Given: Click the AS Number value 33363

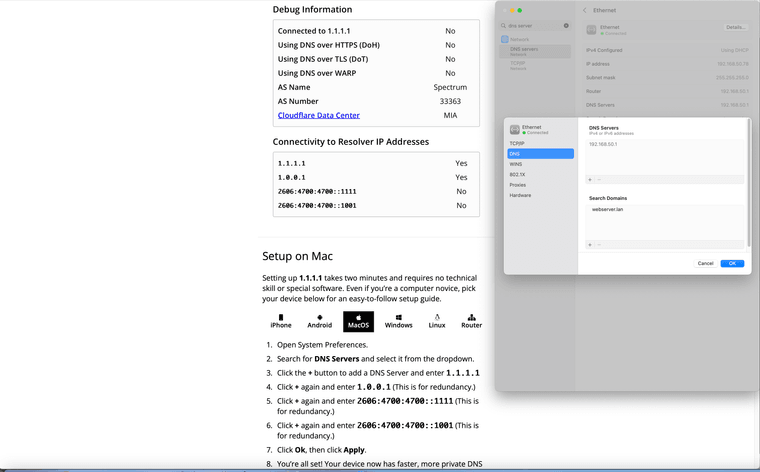Looking at the screenshot, I should (450, 101).
